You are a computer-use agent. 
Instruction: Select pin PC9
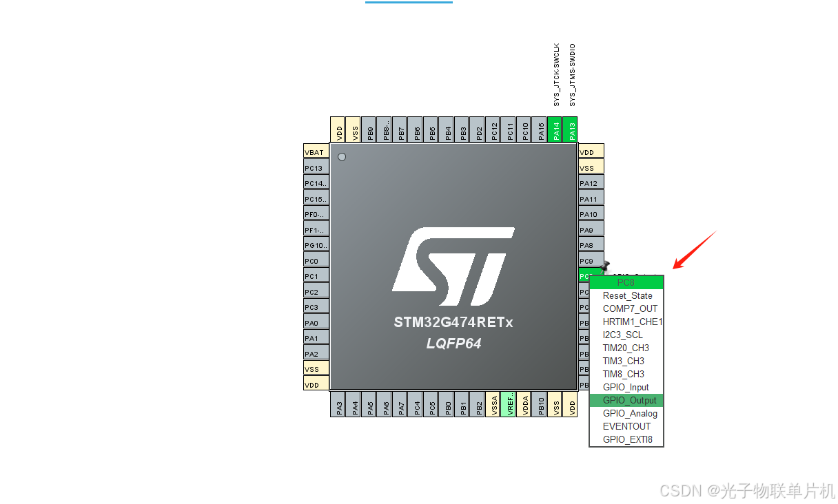[x=591, y=260]
